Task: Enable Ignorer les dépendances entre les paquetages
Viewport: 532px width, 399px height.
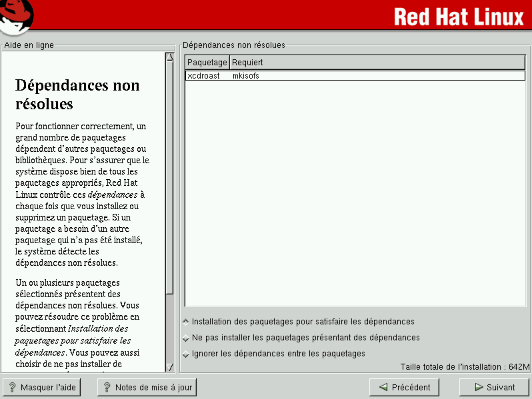Action: tap(186, 354)
